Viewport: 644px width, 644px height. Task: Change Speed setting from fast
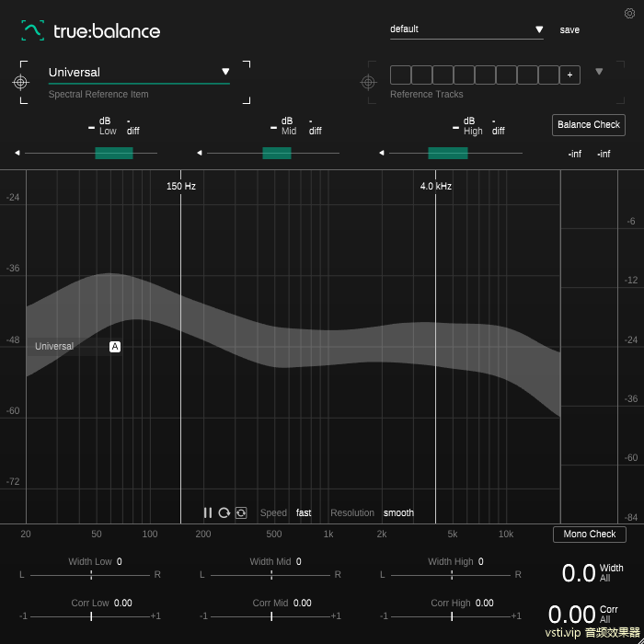pos(304,512)
